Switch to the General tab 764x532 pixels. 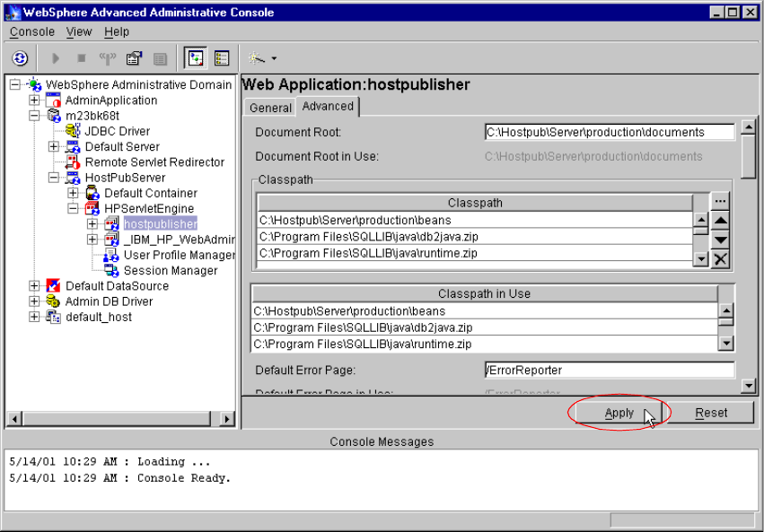click(x=271, y=107)
